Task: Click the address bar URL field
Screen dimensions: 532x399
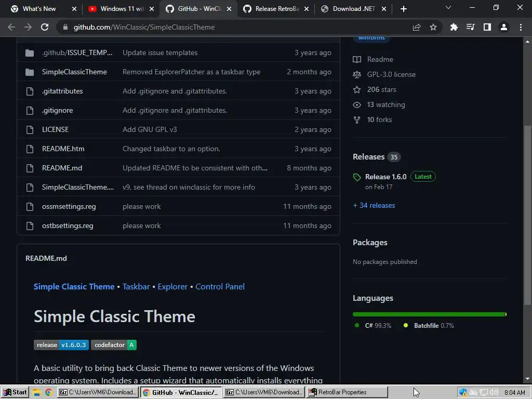Action: pos(237,27)
